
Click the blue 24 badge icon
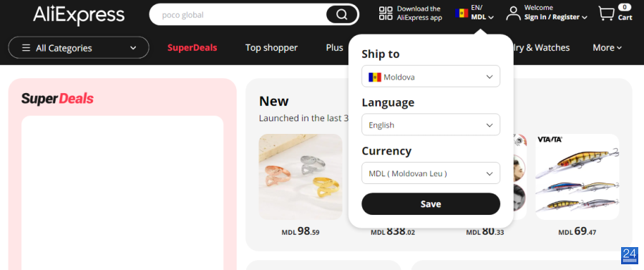(x=629, y=256)
